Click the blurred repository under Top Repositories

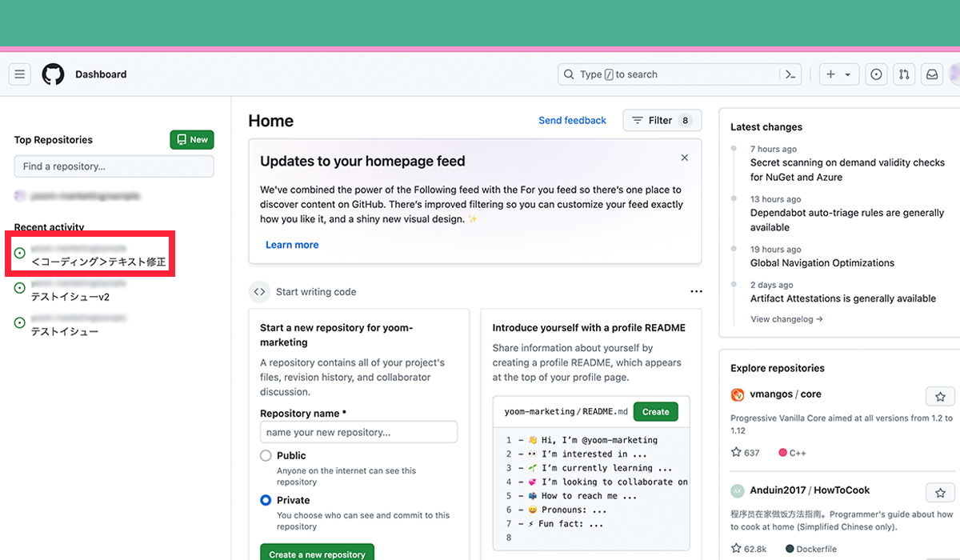click(x=78, y=195)
